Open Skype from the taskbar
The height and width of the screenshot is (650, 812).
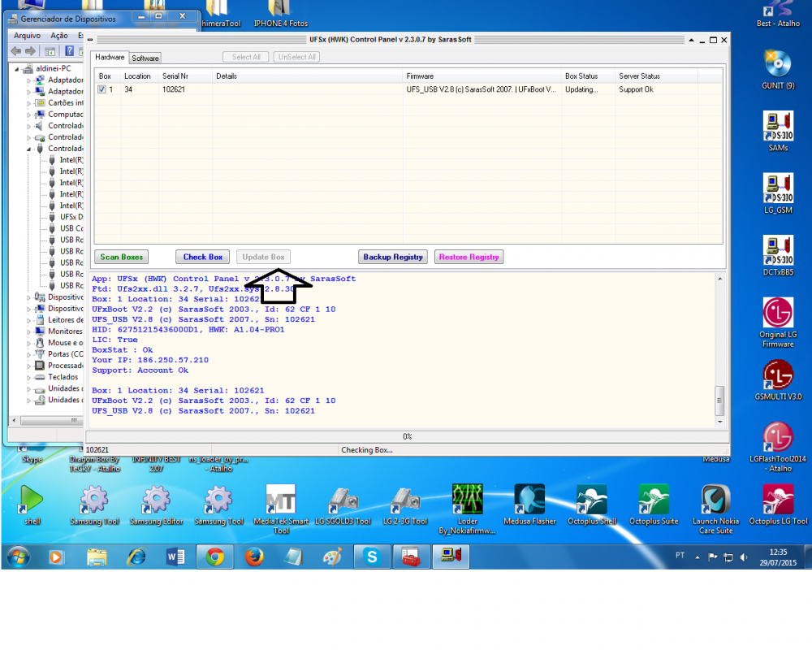(x=372, y=557)
